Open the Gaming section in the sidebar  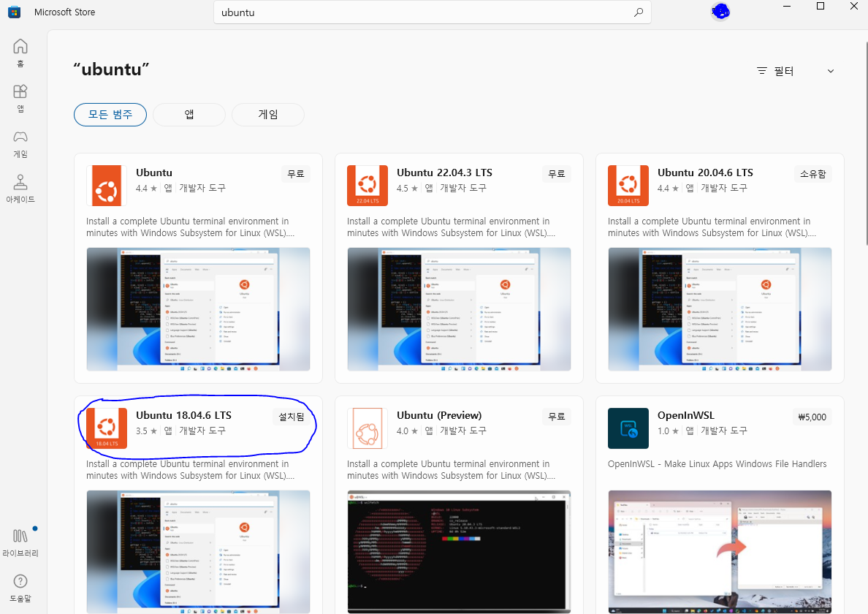pyautogui.click(x=20, y=143)
